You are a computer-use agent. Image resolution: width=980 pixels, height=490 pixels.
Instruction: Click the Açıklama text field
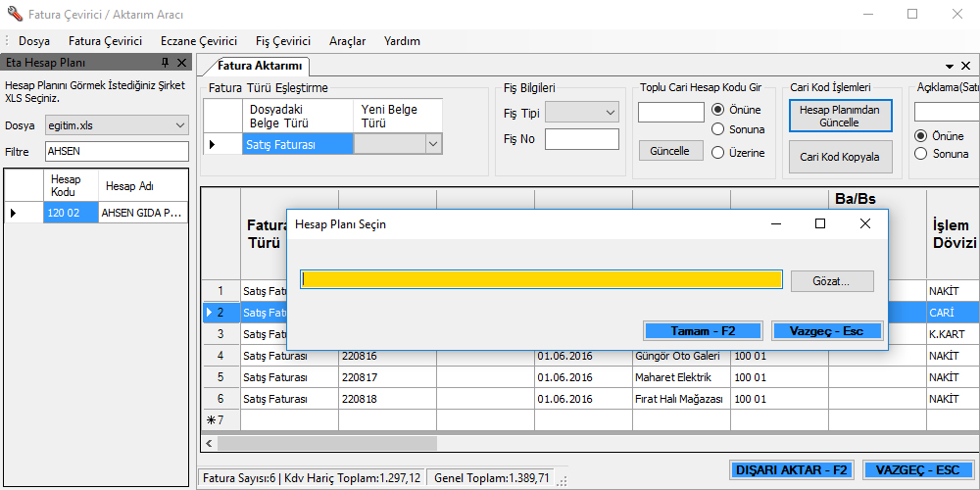[947, 112]
